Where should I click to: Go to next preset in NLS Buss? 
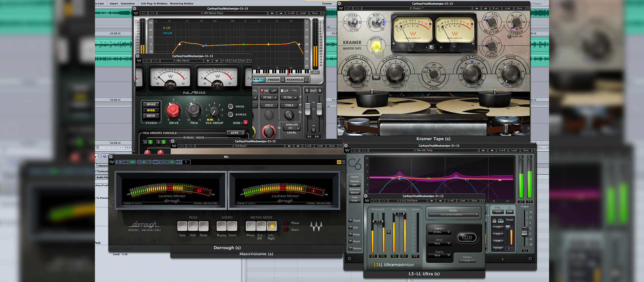coord(217,61)
